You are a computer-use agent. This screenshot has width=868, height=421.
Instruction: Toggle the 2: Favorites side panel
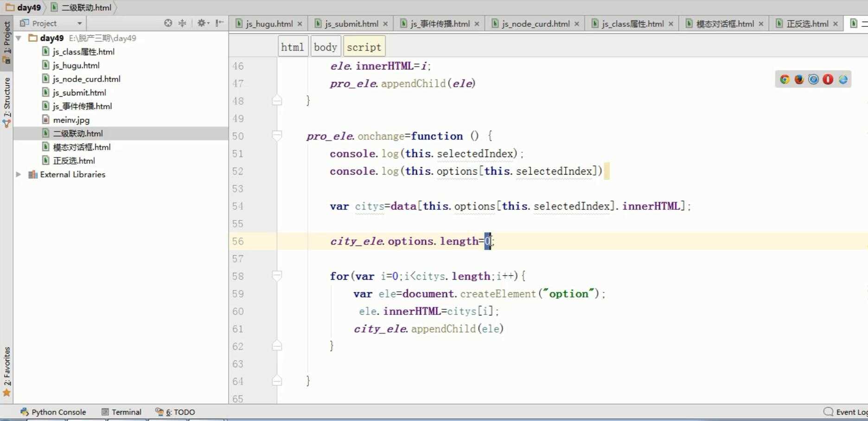(6, 371)
